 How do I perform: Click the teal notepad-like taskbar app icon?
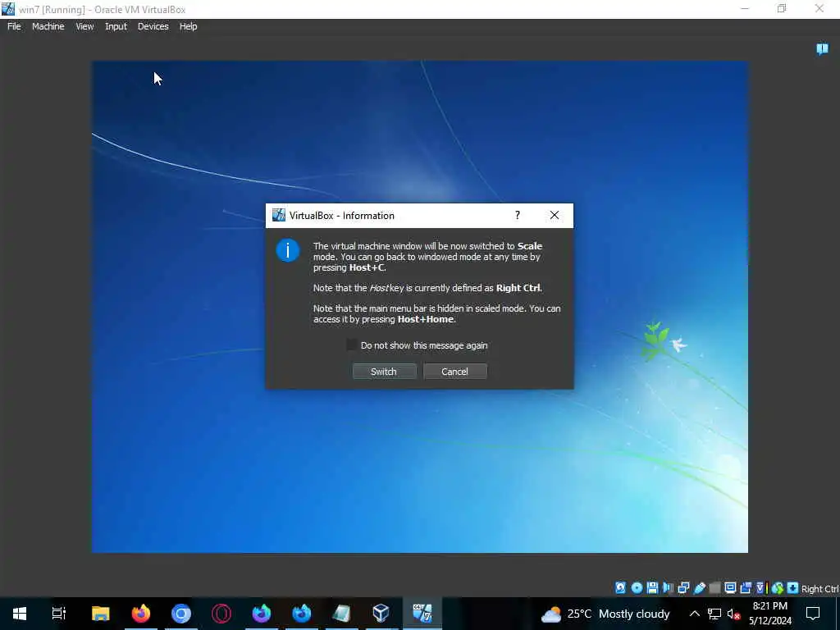(x=341, y=614)
